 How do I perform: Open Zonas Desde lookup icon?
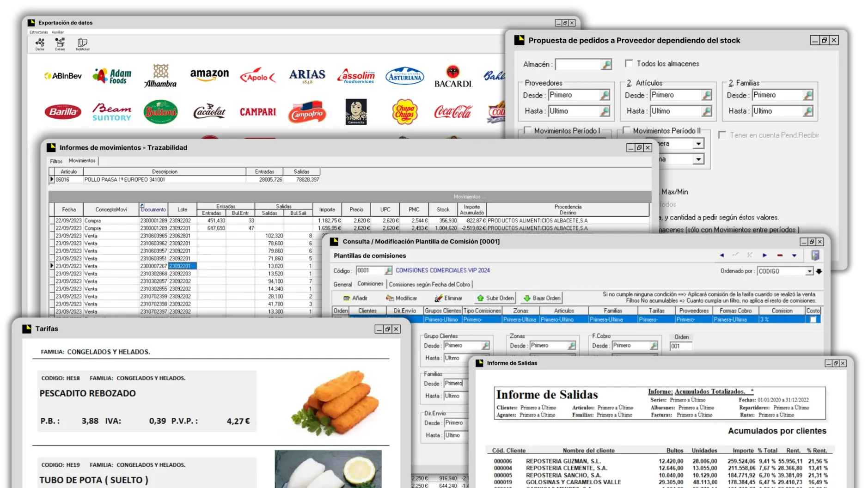click(x=571, y=346)
